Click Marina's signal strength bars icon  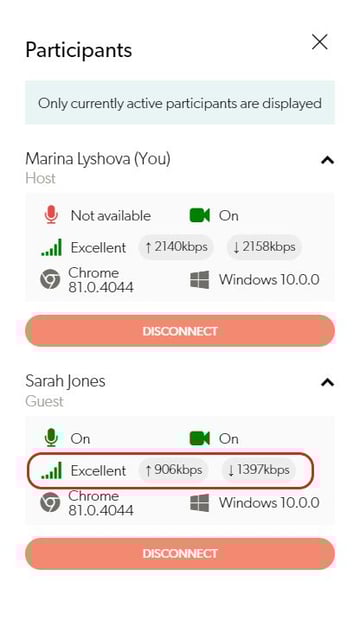point(51,247)
